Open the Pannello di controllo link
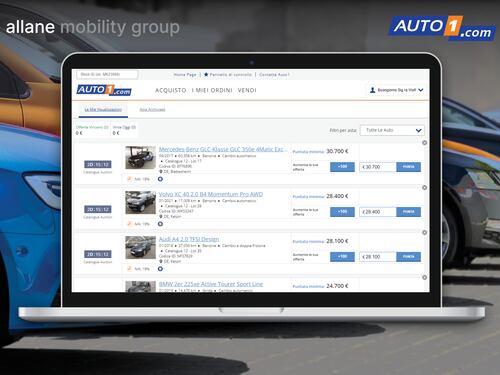The image size is (500, 375). click(231, 75)
